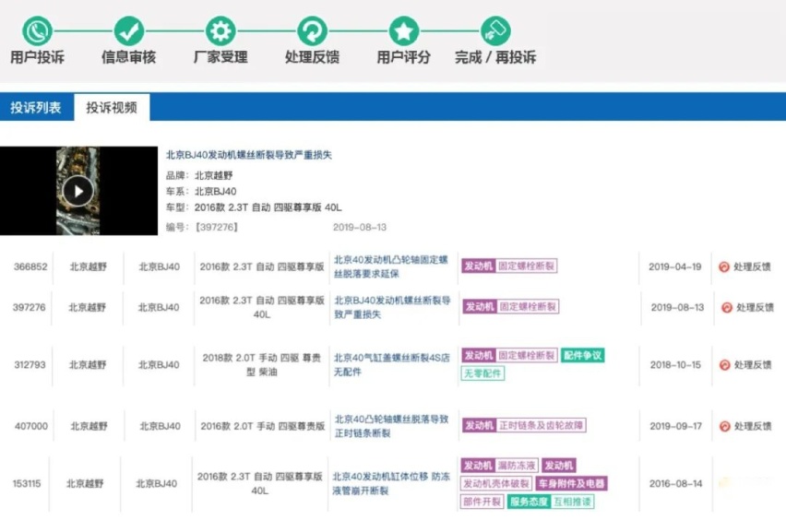
Task: Select complaint number 407000
Action: click(x=31, y=426)
